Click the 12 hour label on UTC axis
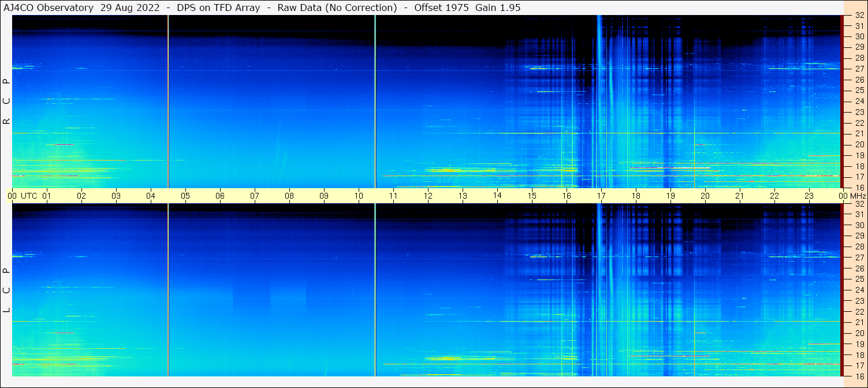The image size is (868, 388). click(x=428, y=196)
